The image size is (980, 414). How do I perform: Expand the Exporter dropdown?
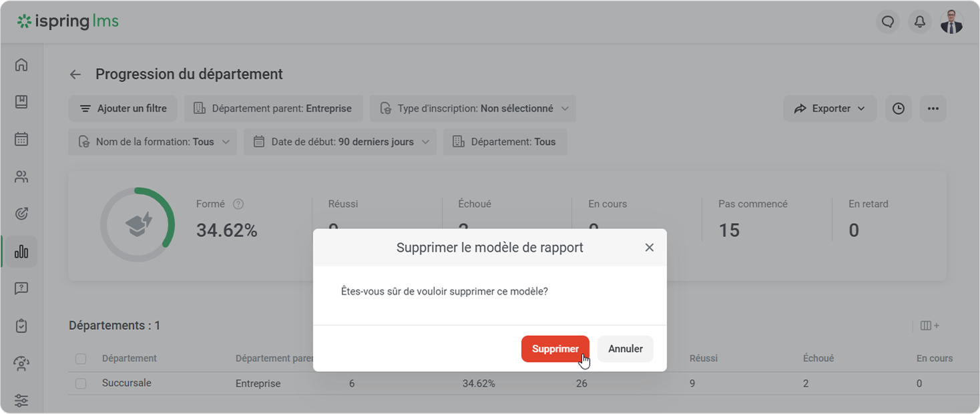(829, 109)
